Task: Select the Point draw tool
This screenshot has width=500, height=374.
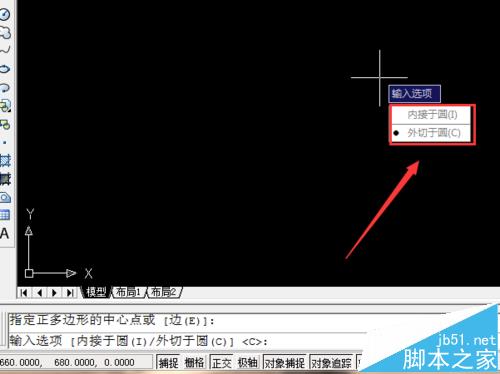Action: [x=5, y=143]
